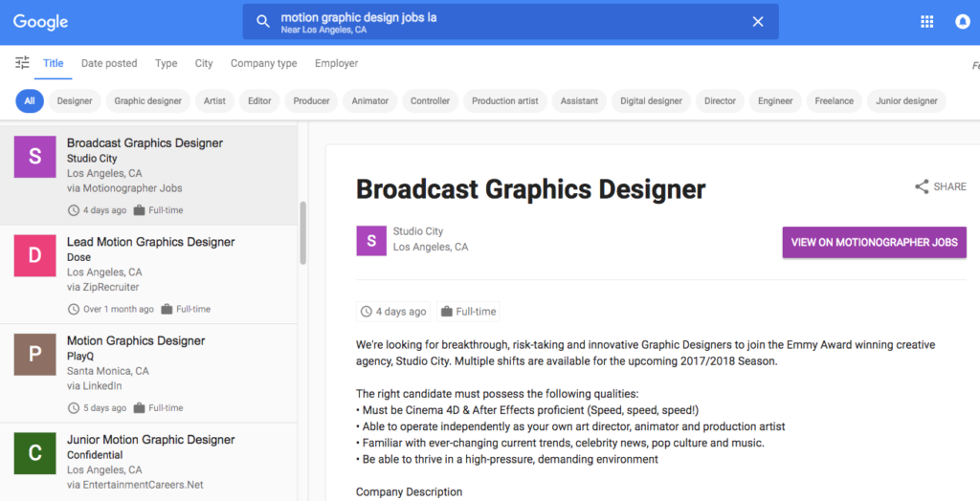Open Lead Motion Graphics Designer listing
This screenshot has width=980, height=501.
click(x=148, y=274)
